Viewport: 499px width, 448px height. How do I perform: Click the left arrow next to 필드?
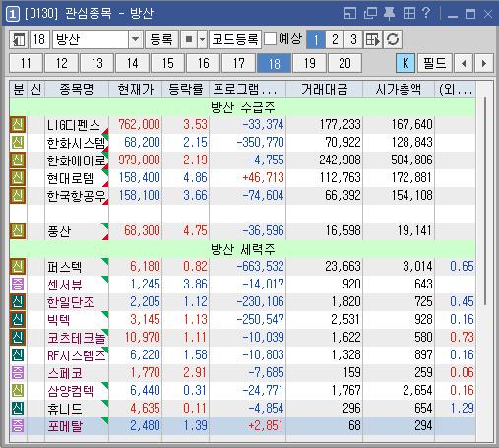tap(464, 63)
